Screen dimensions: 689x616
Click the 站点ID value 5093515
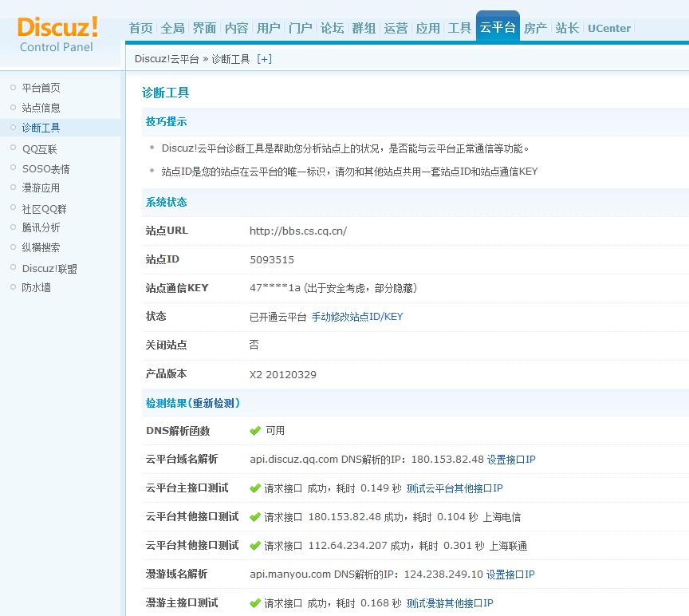[272, 259]
